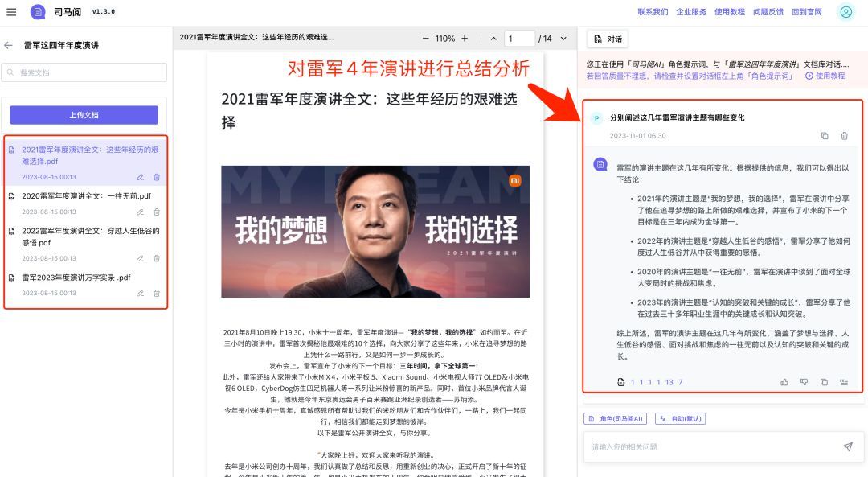Screen dimensions: 868x477
Task: Delete 雷军2023年度演讲万字实录 pdf
Action: (157, 294)
